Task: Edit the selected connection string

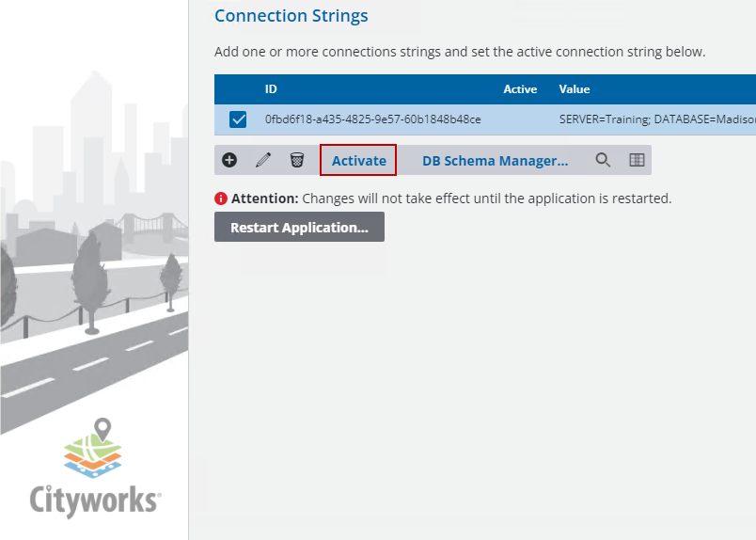Action: [x=263, y=160]
